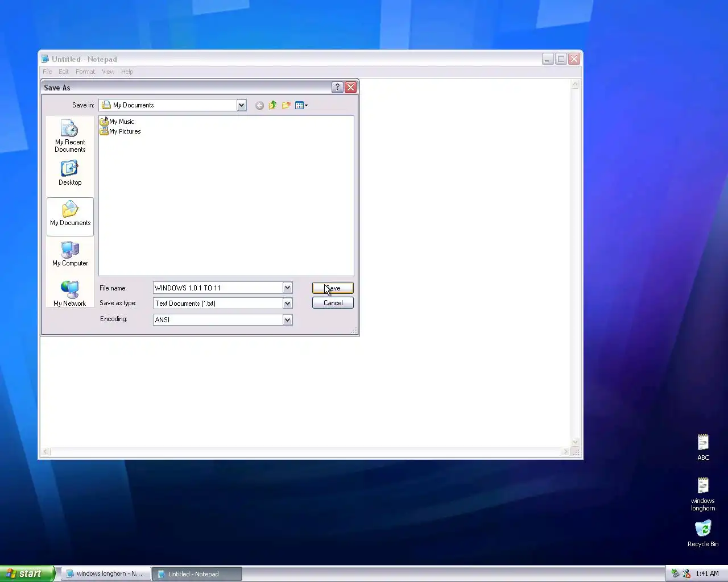This screenshot has width=728, height=582.
Task: Click the Back arrow icon in Save As toolbar
Action: click(x=259, y=105)
